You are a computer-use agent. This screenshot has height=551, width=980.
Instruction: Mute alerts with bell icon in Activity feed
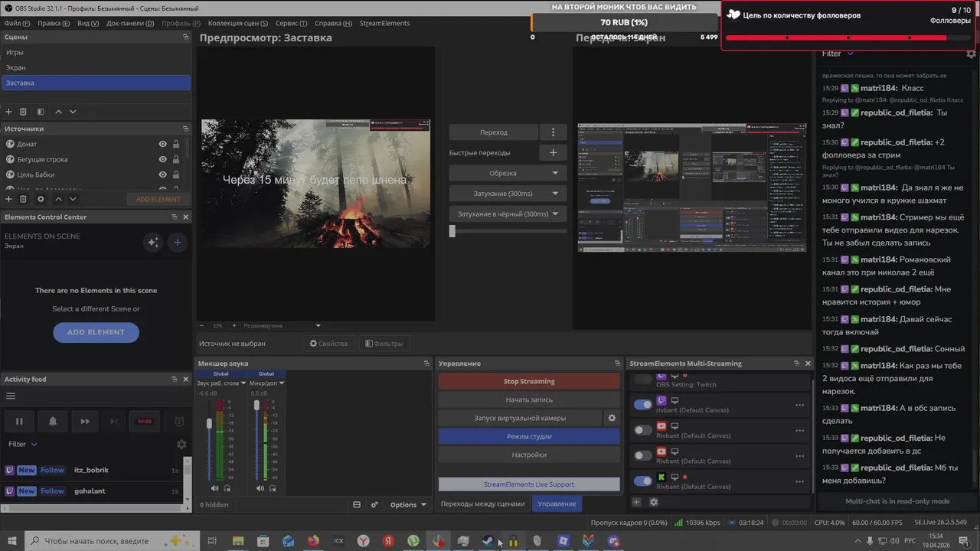pos(53,421)
